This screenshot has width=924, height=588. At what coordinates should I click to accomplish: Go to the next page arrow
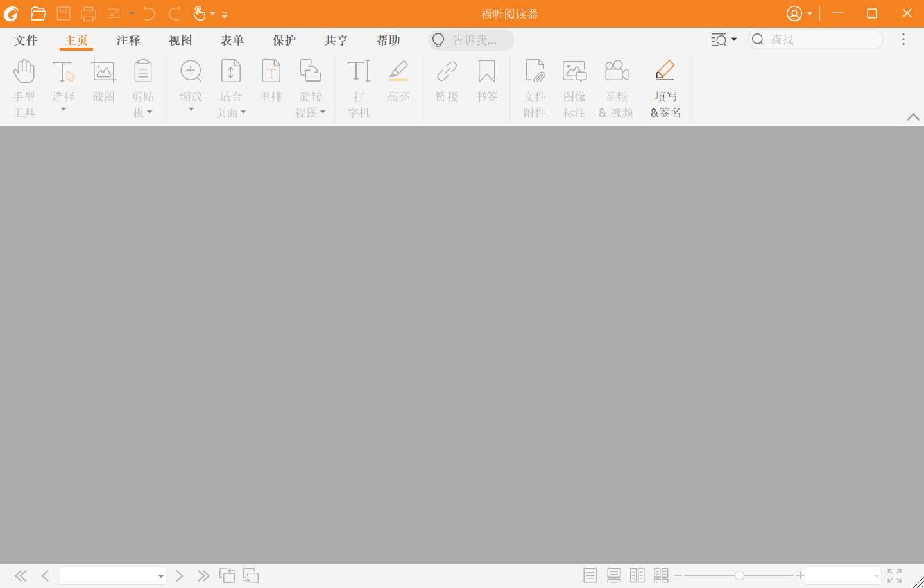click(180, 576)
